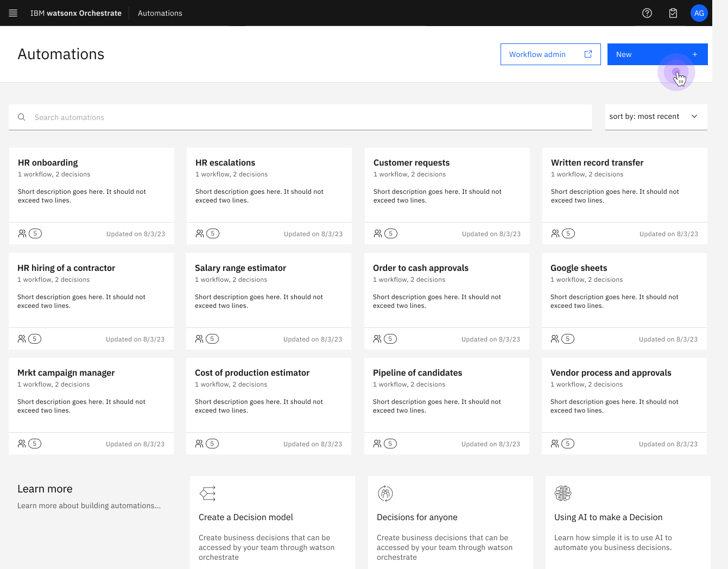The image size is (728, 569).
Task: Click collaborators icon on Vendor process and approvals card
Action: click(555, 444)
